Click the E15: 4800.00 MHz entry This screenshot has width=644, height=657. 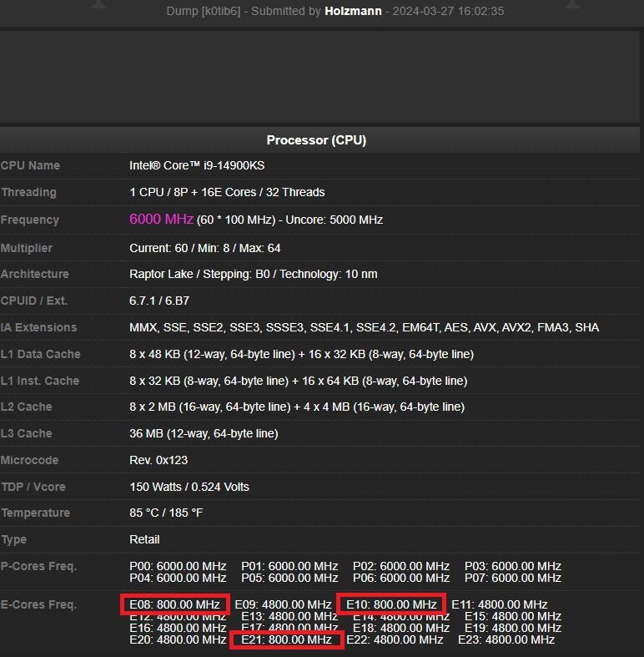click(513, 616)
